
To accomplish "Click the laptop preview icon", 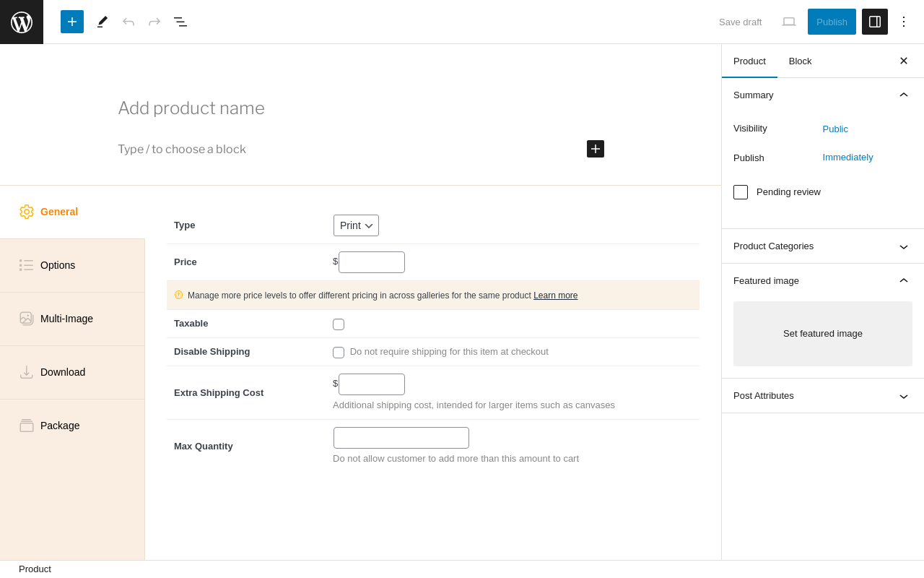I will tap(789, 22).
